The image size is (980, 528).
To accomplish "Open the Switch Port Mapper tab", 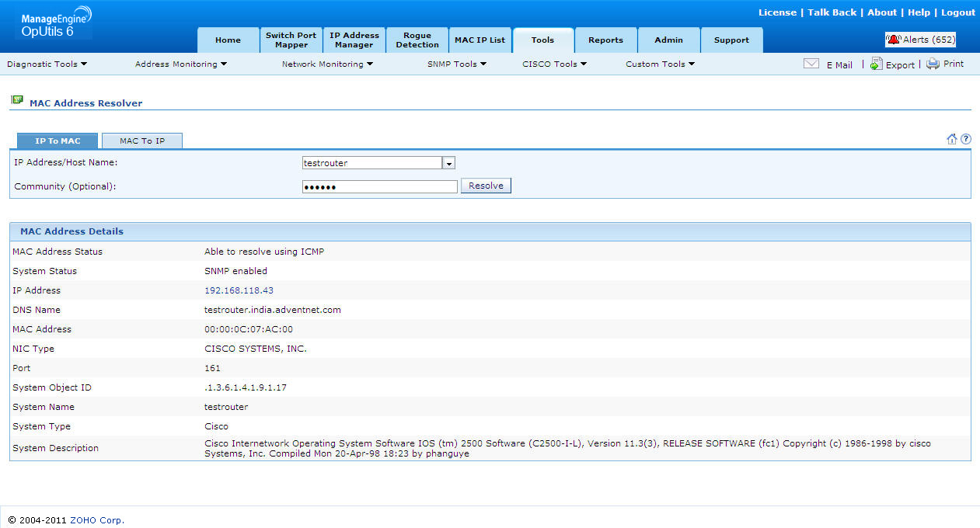I will (291, 40).
